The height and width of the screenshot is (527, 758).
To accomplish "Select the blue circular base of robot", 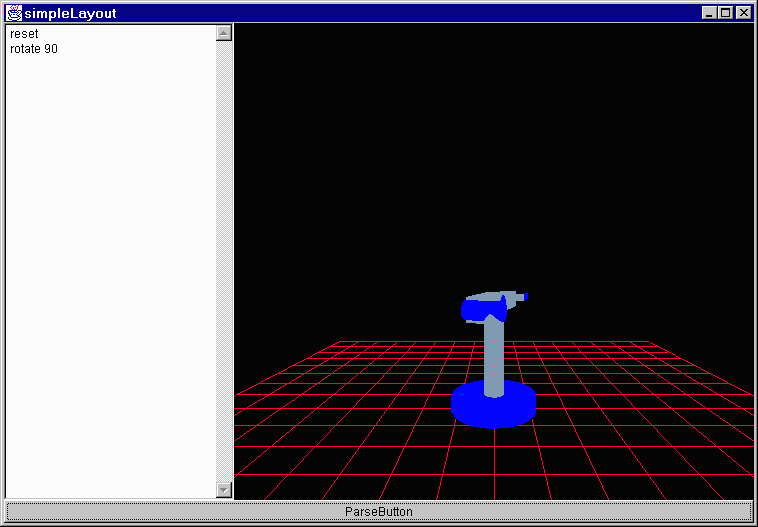I will click(x=492, y=408).
